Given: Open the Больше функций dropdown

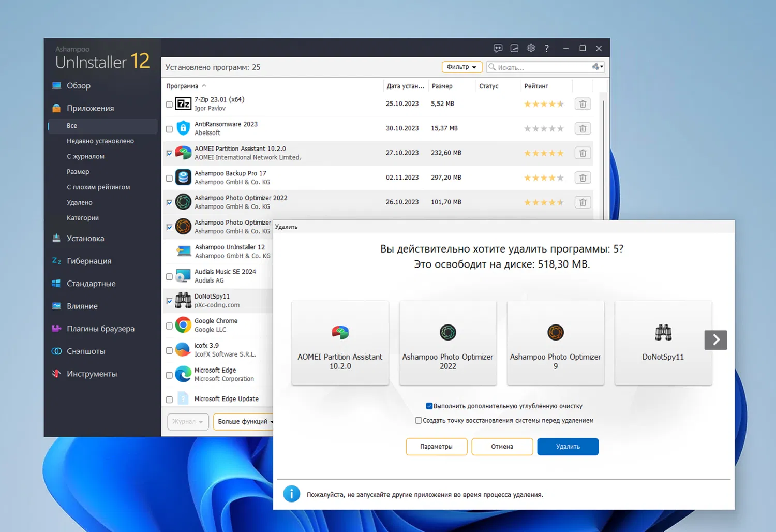Looking at the screenshot, I should pyautogui.click(x=244, y=422).
